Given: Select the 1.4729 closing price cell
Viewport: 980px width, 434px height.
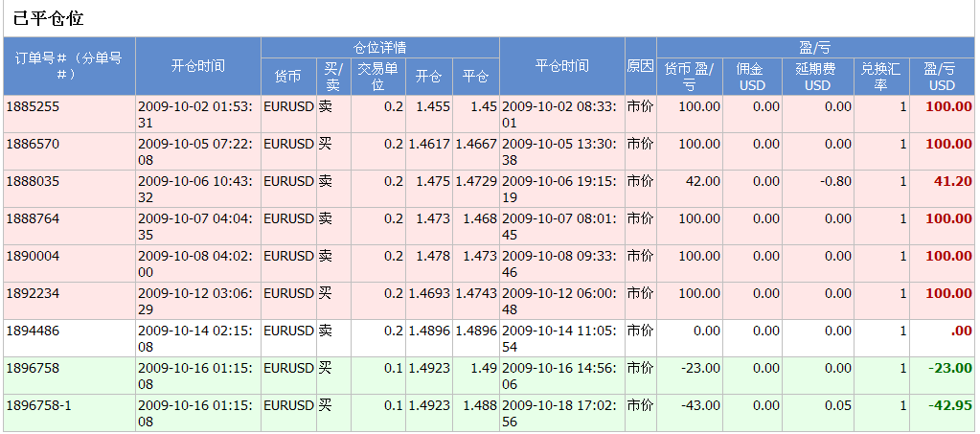Looking at the screenshot, I should click(x=476, y=181).
